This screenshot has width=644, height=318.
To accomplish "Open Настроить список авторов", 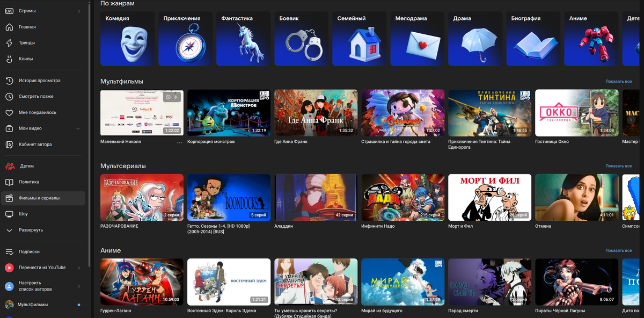I will point(43,286).
